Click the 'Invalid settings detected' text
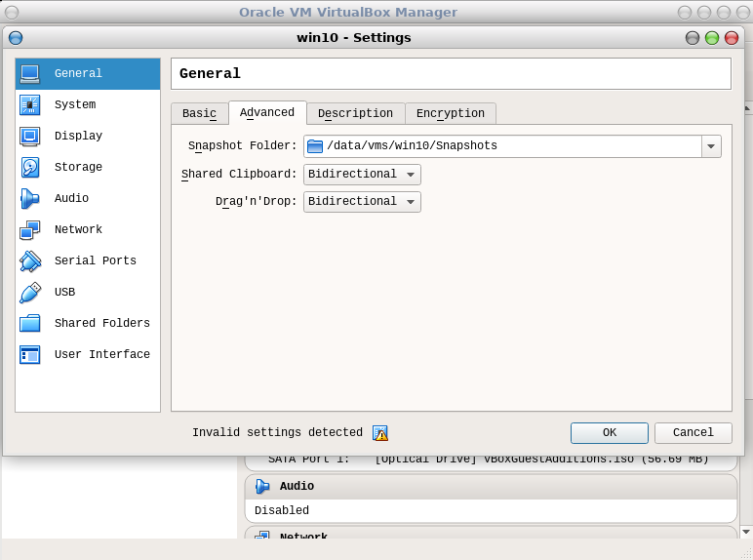 [x=277, y=433]
